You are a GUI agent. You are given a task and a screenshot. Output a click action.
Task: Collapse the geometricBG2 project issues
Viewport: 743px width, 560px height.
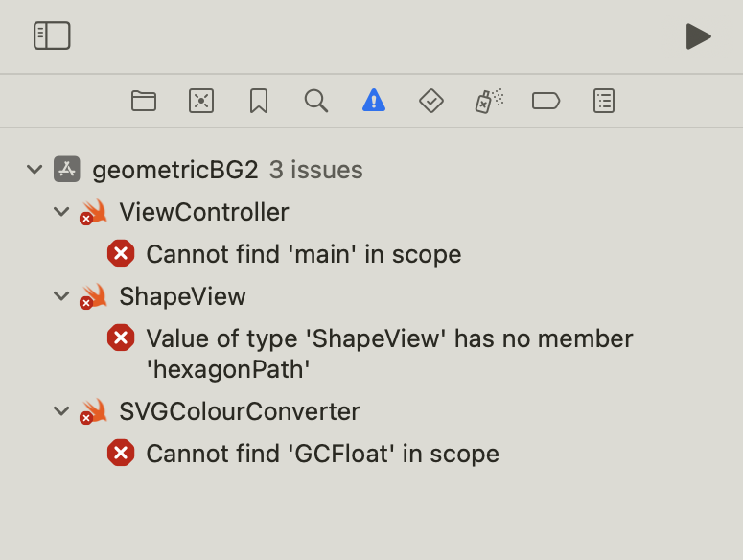click(x=35, y=170)
